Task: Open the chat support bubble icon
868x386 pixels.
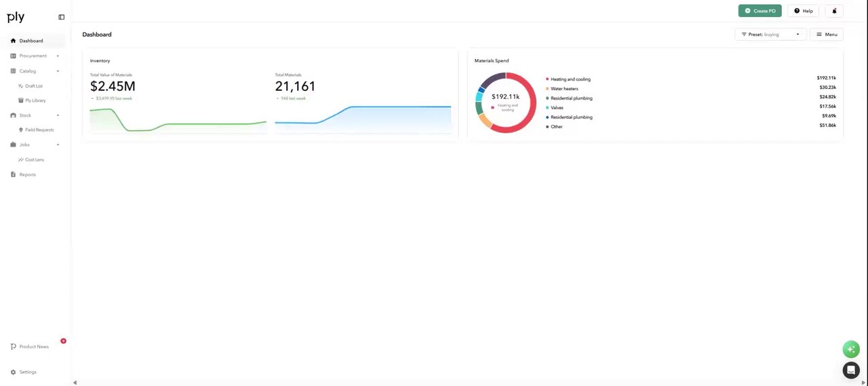Action: 851,370
